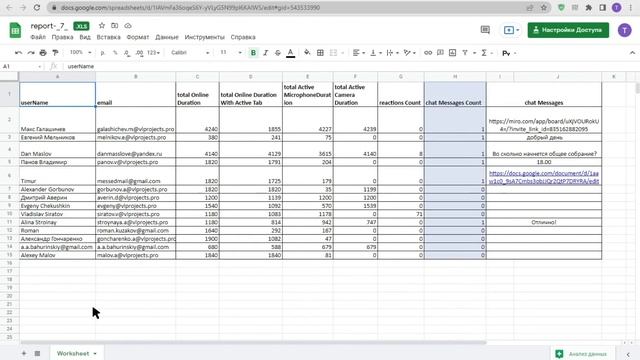Expand the side panel arrow bottom right
Screen dimensions: 640x360
[628, 354]
